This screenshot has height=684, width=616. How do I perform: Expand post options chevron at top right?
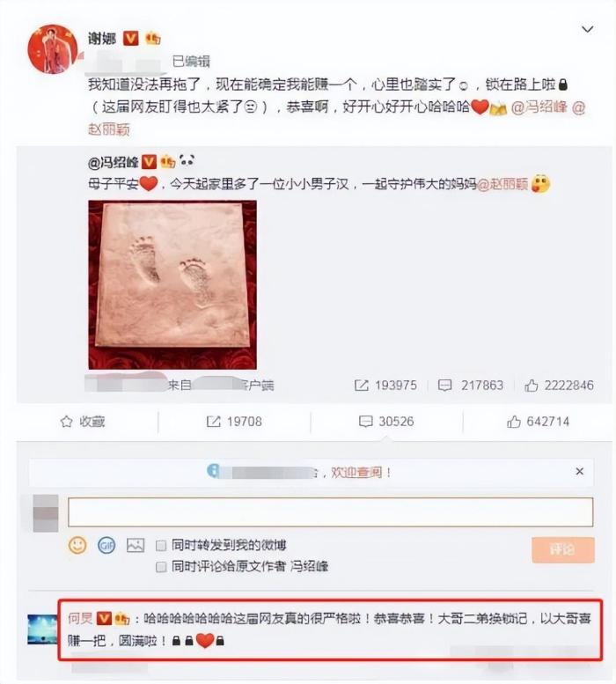point(588,29)
